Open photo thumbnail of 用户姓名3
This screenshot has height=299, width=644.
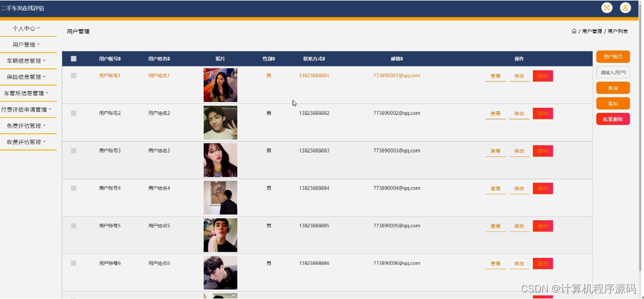220,160
